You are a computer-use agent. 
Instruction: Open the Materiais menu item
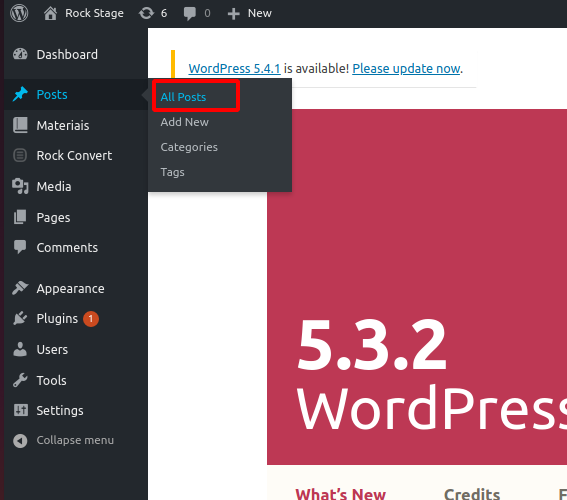[63, 125]
